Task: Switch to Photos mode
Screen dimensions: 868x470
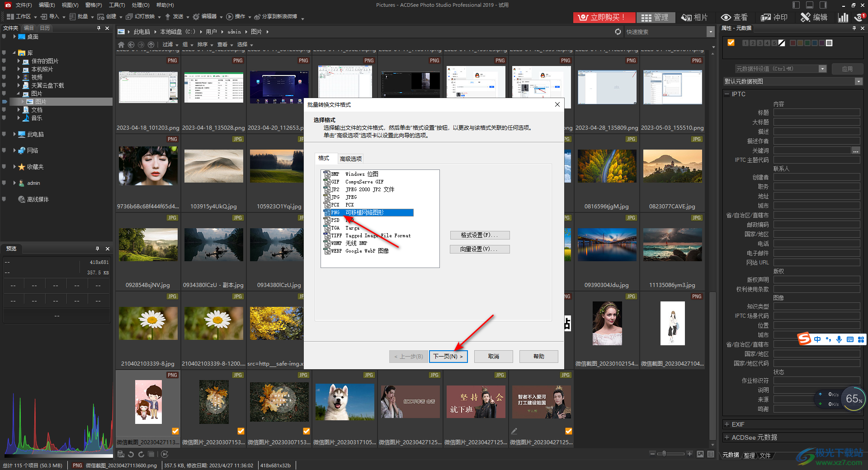Action: tap(694, 17)
